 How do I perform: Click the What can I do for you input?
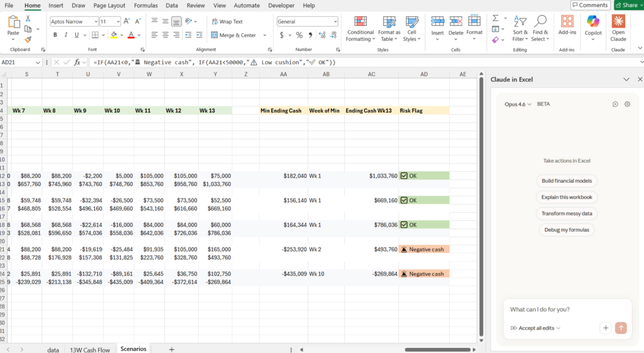(x=567, y=310)
